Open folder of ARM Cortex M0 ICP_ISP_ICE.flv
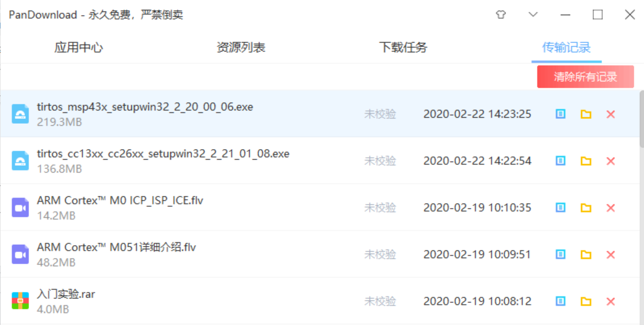Viewport: 644px width, 325px height. (586, 208)
